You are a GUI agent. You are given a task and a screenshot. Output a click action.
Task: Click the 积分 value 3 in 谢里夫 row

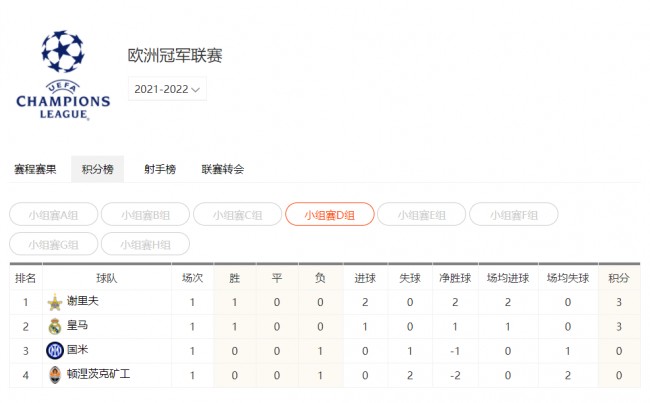point(619,302)
